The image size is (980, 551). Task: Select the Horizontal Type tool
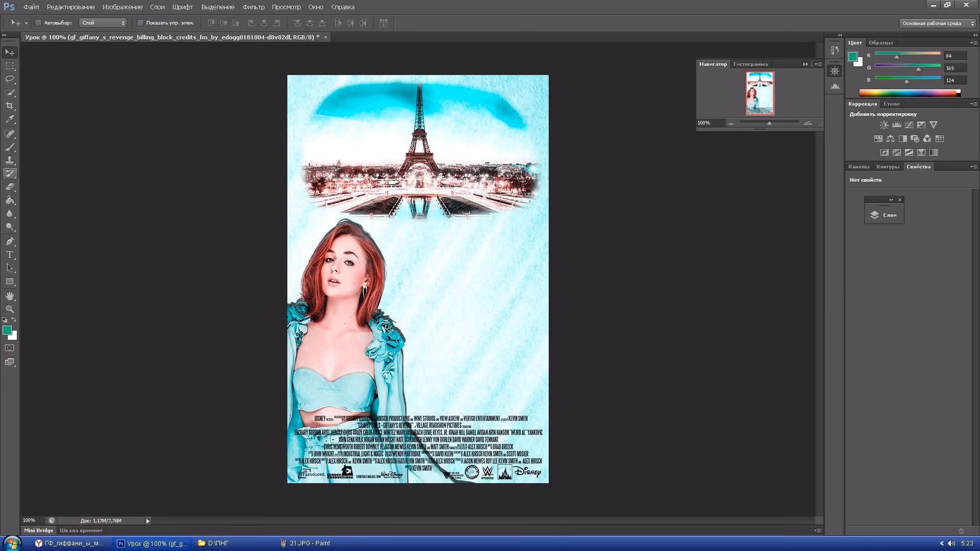10,255
